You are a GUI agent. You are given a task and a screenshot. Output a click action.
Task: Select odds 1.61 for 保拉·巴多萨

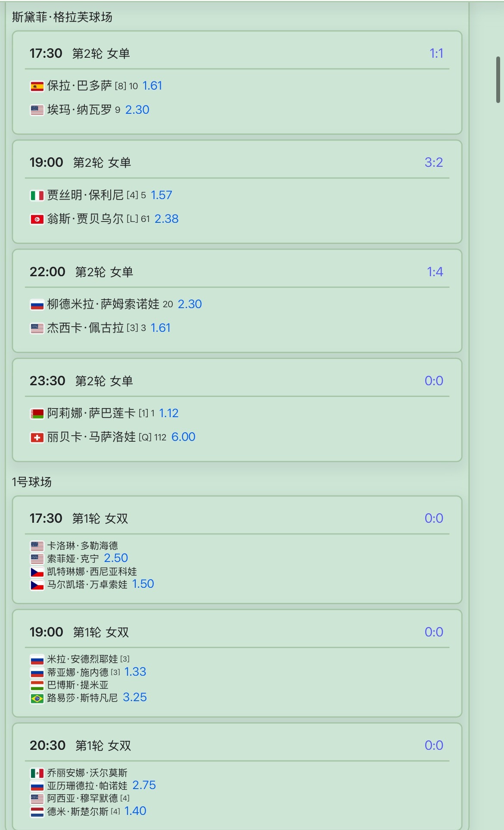pos(152,86)
